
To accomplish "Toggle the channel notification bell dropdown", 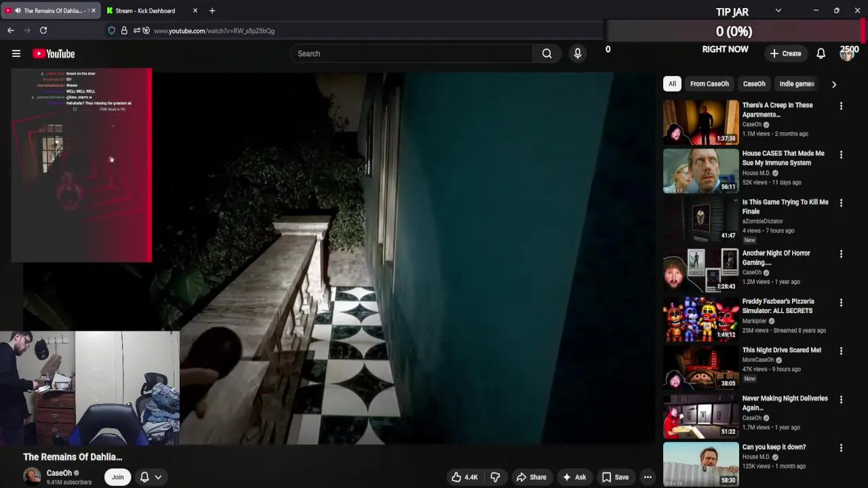I will (x=151, y=477).
